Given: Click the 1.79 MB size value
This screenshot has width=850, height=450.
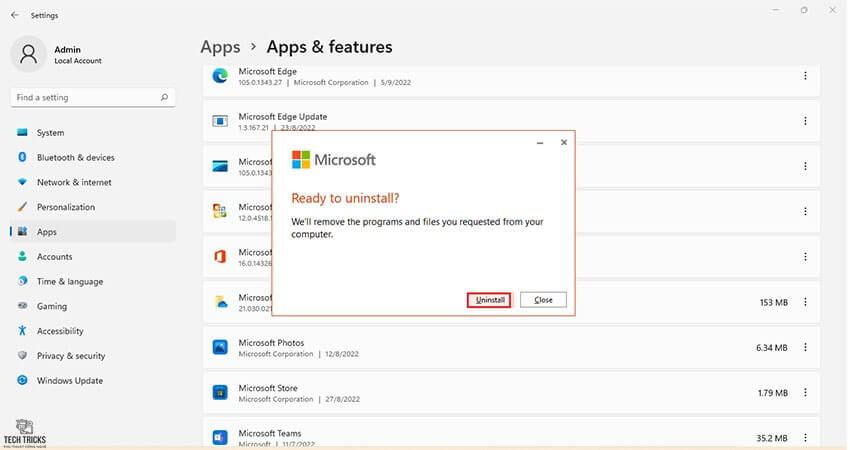Looking at the screenshot, I should pos(772,393).
